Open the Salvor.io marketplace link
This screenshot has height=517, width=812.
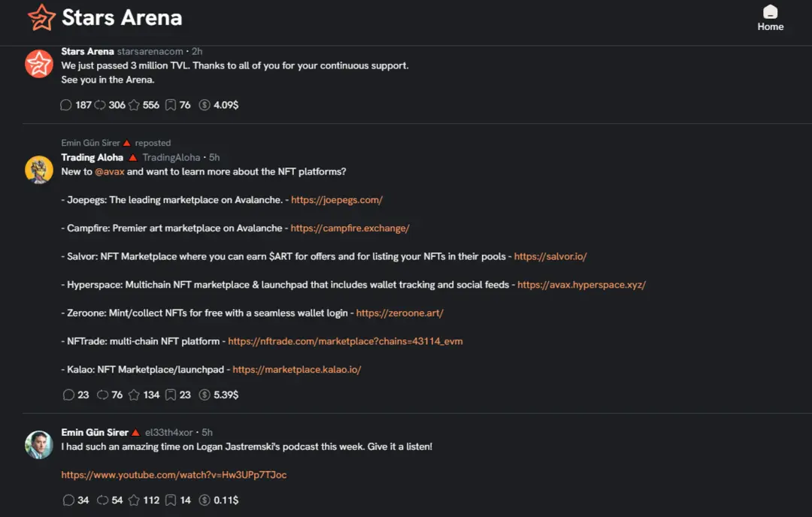pos(550,256)
